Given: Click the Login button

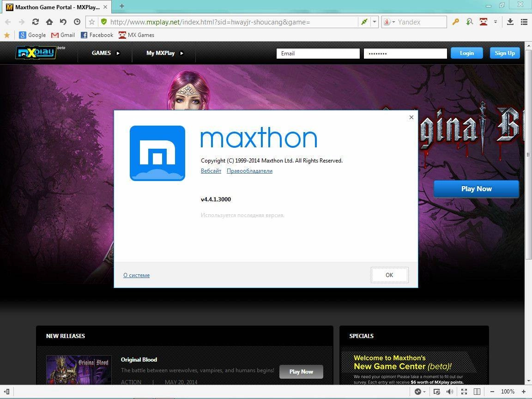Looking at the screenshot, I should 466,53.
